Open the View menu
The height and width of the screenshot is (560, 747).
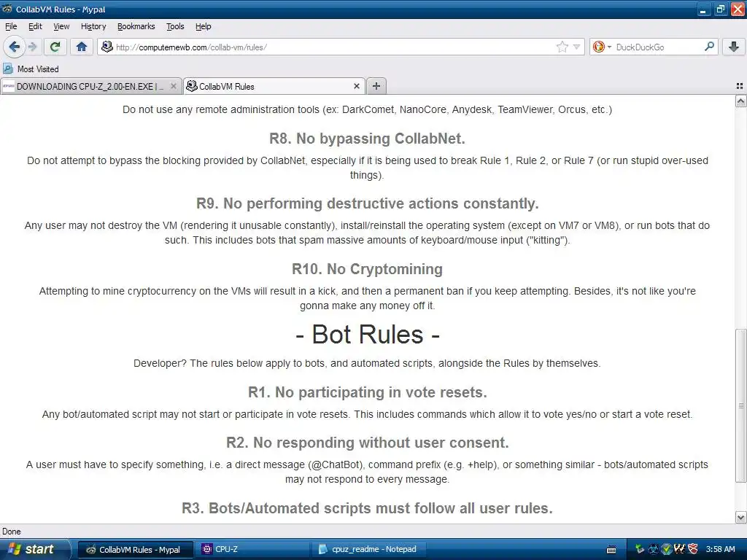61,26
